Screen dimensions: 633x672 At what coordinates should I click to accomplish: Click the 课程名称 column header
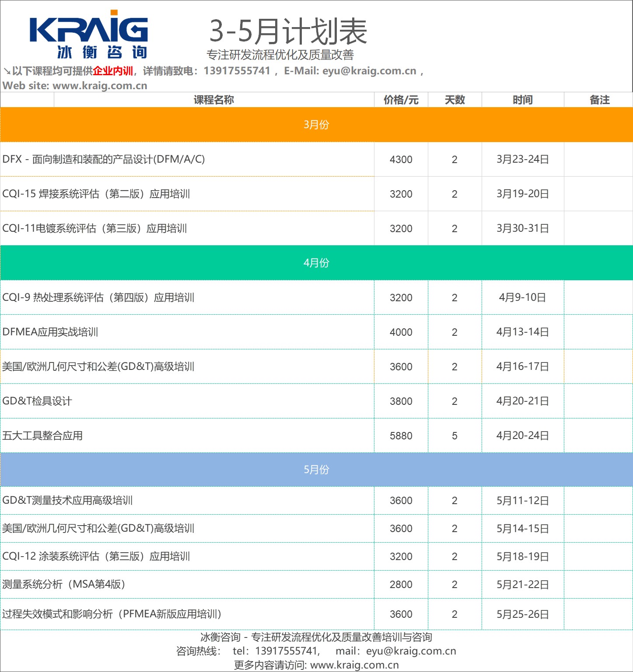pyautogui.click(x=214, y=100)
